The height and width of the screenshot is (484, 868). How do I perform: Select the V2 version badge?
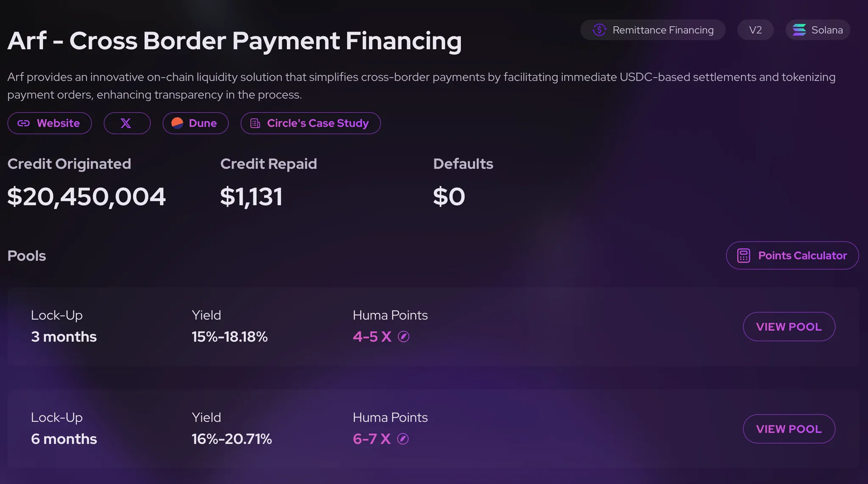tap(755, 30)
